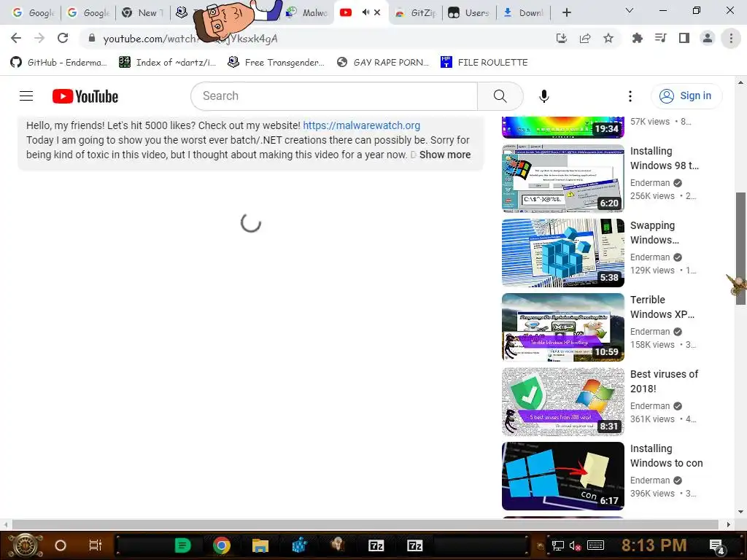Viewport: 747px width, 560px height.
Task: Open GitHub - Enderman bookmark
Action: coord(58,63)
